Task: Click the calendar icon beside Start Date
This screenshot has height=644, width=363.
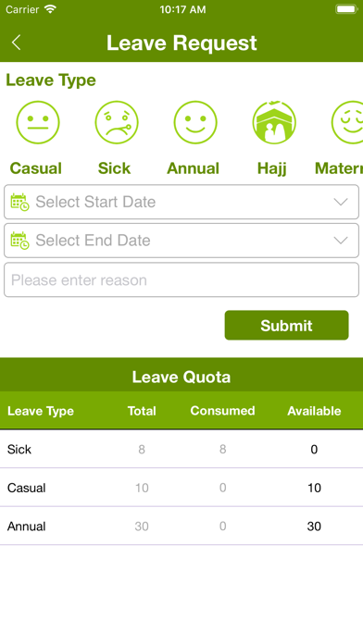Action: point(19,202)
